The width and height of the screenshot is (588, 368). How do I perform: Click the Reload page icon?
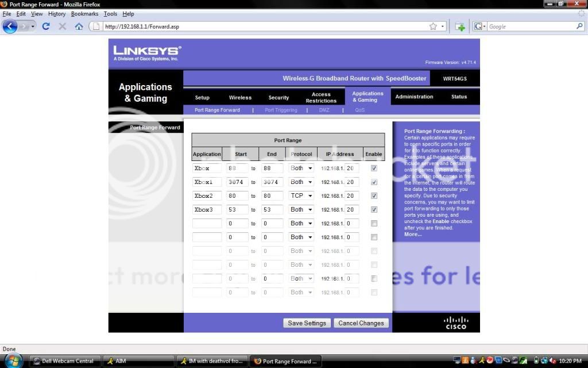46,26
